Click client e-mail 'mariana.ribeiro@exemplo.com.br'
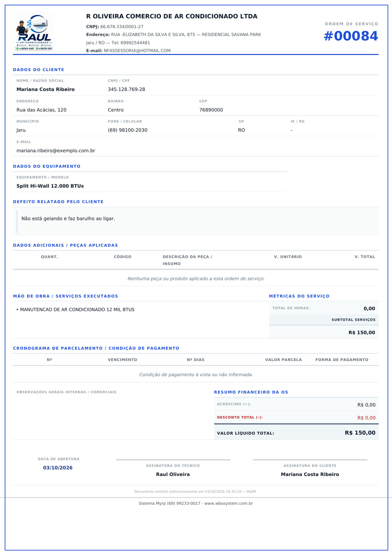The image size is (392, 554). tap(56, 151)
